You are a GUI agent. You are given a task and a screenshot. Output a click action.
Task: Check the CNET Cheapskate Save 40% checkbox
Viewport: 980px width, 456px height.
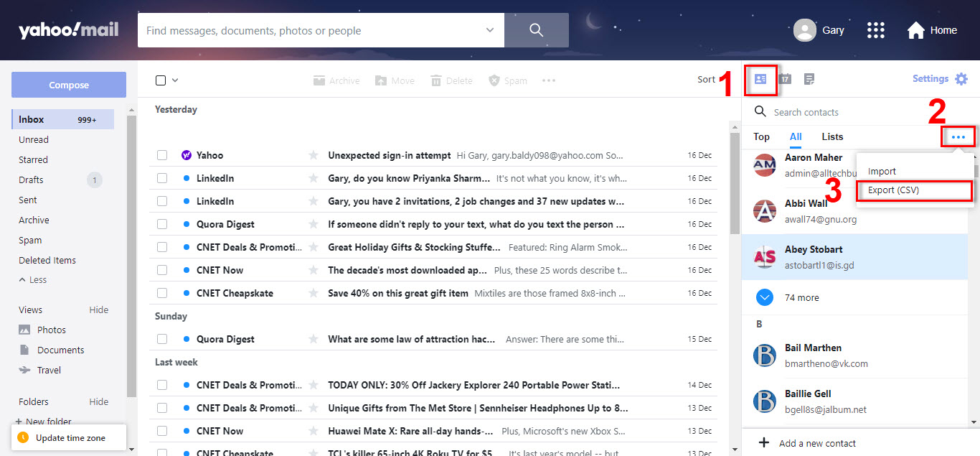pyautogui.click(x=162, y=293)
